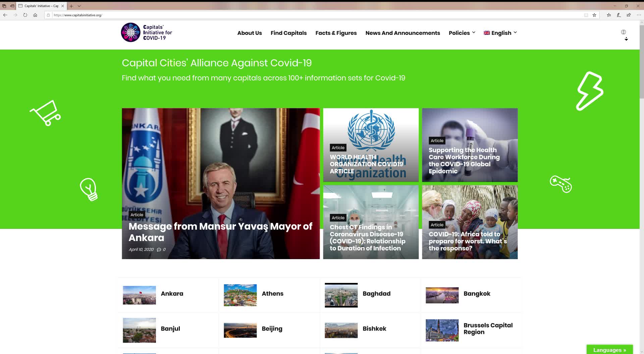Open a new tab with the plus icon
This screenshot has width=644, height=354.
coord(71,6)
